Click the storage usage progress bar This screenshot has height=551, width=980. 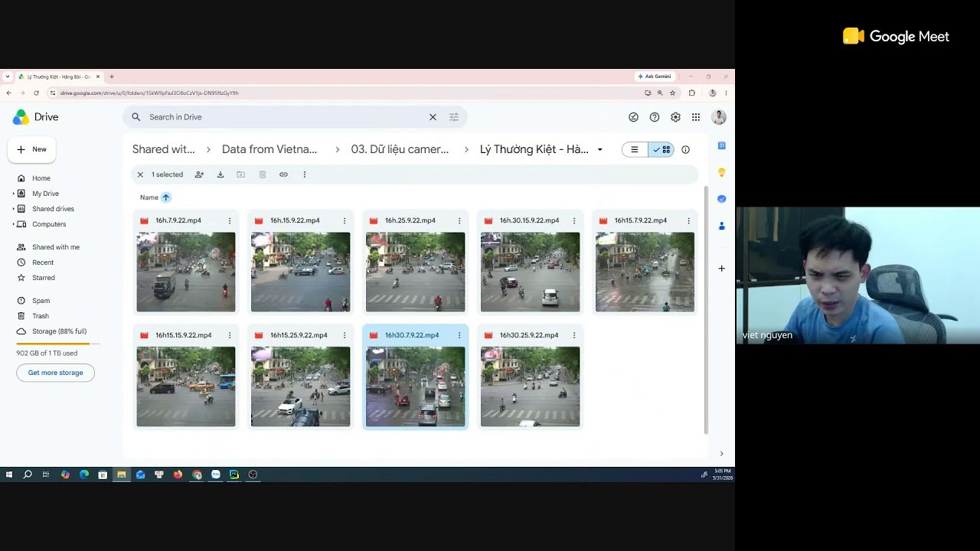pos(57,344)
